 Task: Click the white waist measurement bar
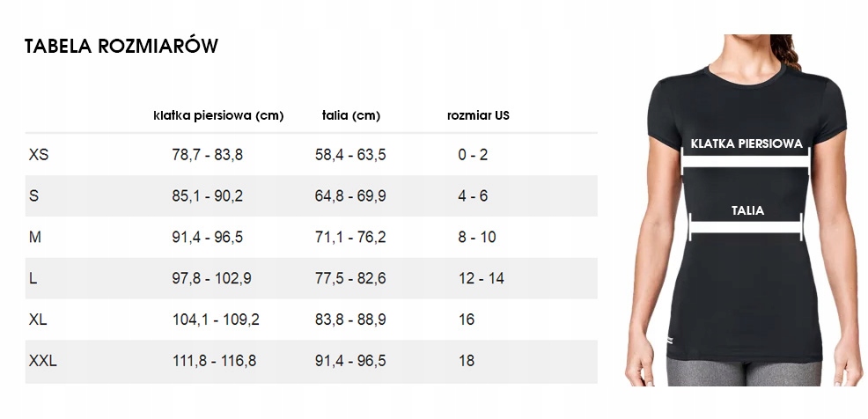click(746, 227)
